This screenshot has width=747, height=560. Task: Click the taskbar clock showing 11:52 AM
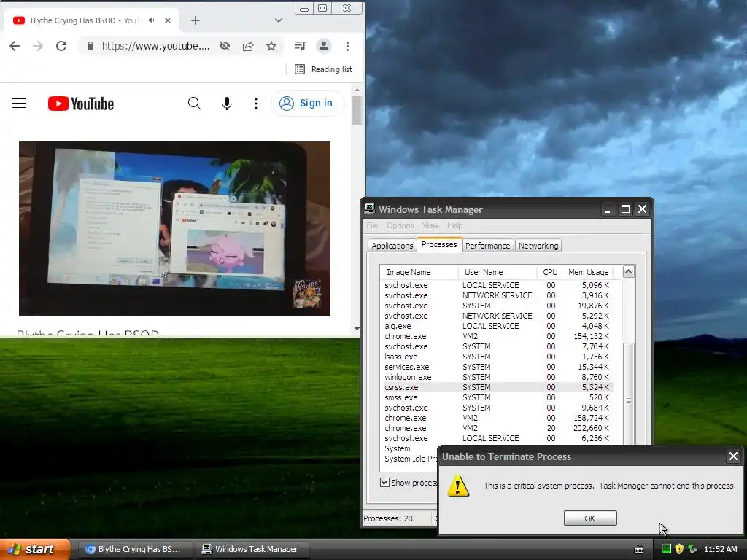click(721, 549)
